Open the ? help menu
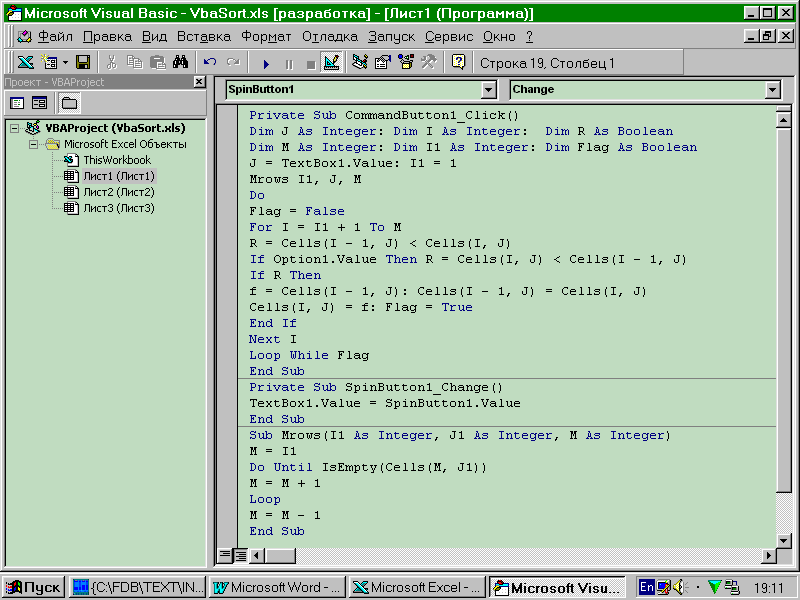Viewport: 800px width, 600px height. (x=530, y=37)
